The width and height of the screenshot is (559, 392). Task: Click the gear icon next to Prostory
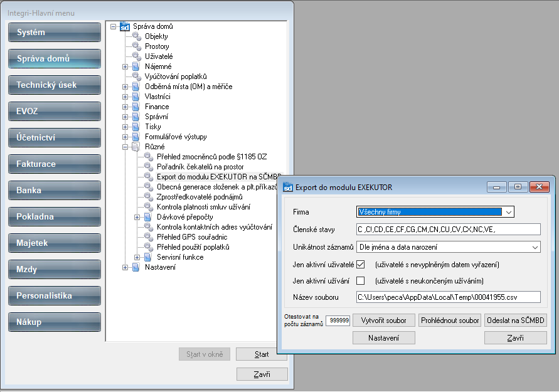[x=137, y=46]
